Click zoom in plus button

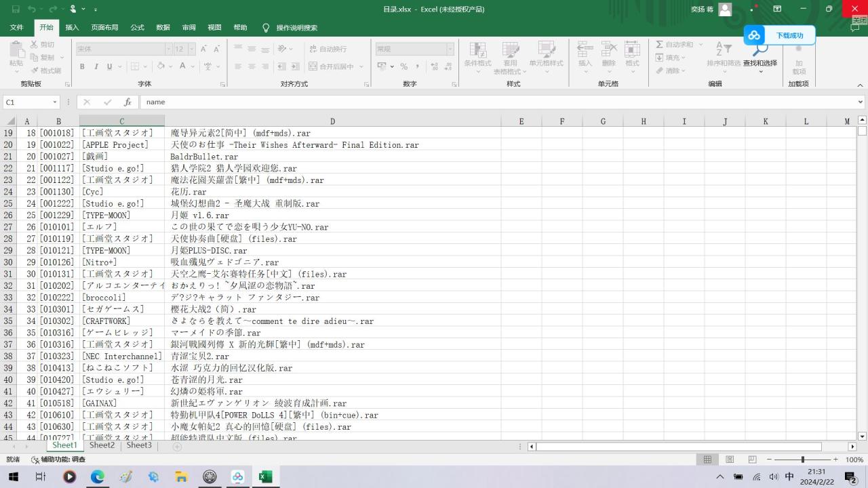835,460
